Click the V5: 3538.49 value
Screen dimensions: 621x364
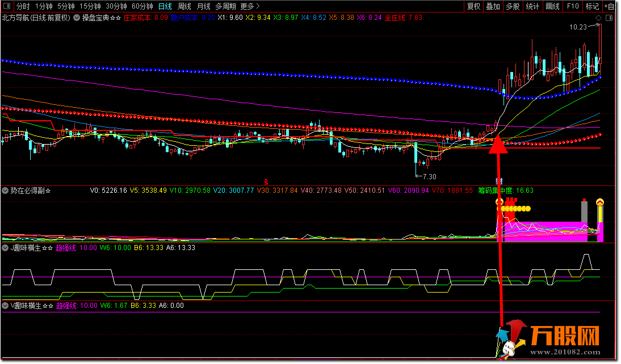(x=148, y=191)
